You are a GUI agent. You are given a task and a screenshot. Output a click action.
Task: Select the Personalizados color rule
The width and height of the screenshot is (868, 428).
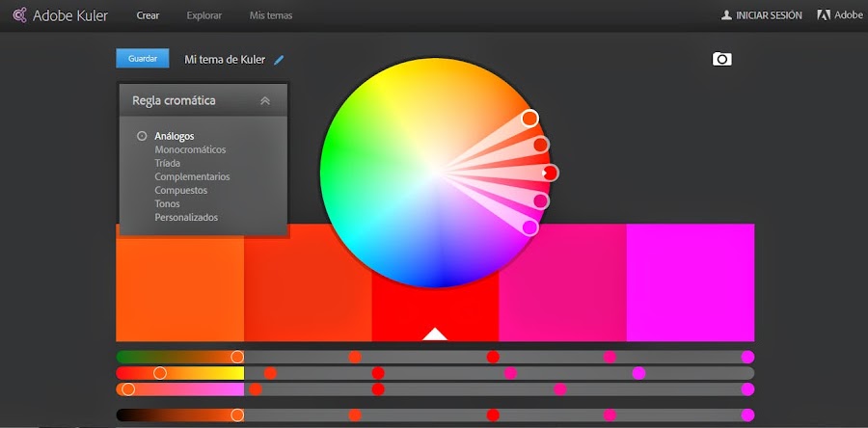[186, 217]
